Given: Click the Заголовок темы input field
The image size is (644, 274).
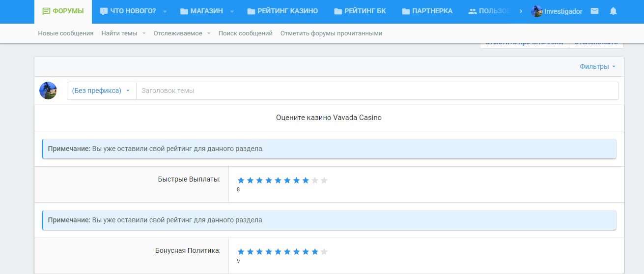Looking at the screenshot, I should 377,91.
